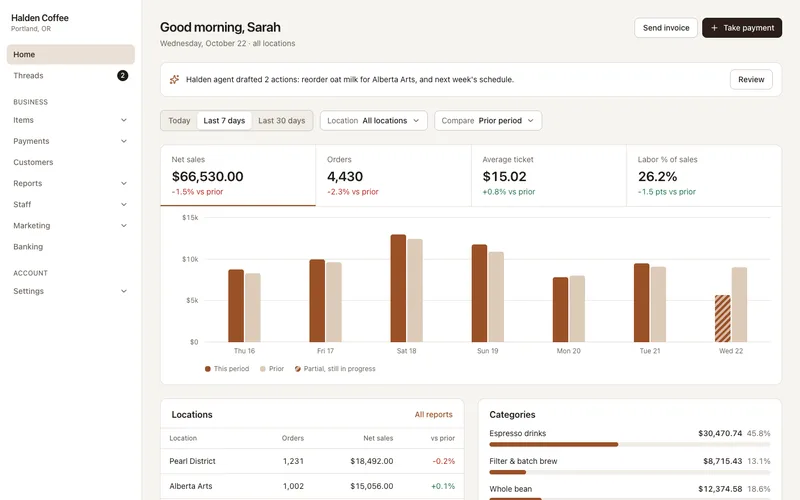Image resolution: width=800 pixels, height=500 pixels.
Task: Select the Net sales metric tab
Action: coord(238,176)
